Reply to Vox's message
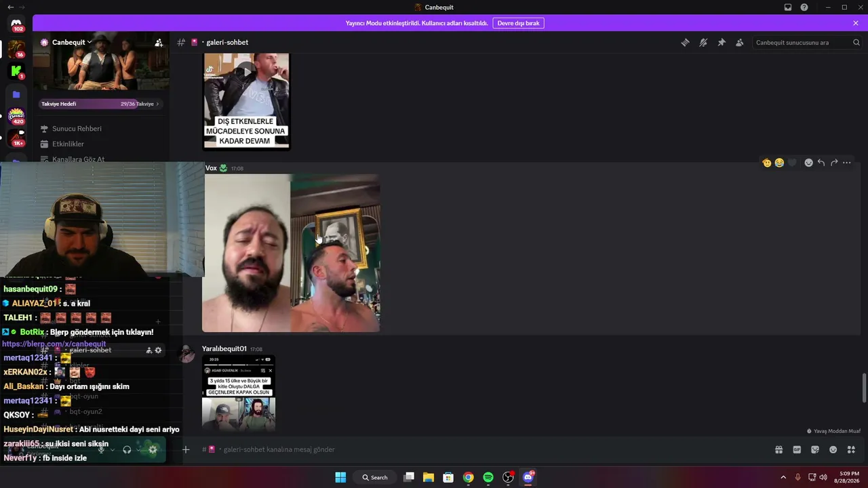The width and height of the screenshot is (868, 488). pos(821,163)
